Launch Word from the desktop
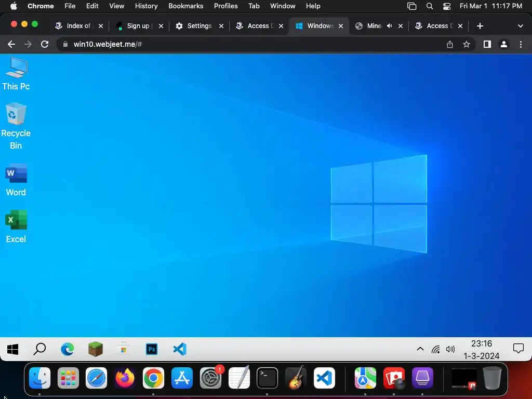Screen dimensions: 532x399 pos(16,180)
